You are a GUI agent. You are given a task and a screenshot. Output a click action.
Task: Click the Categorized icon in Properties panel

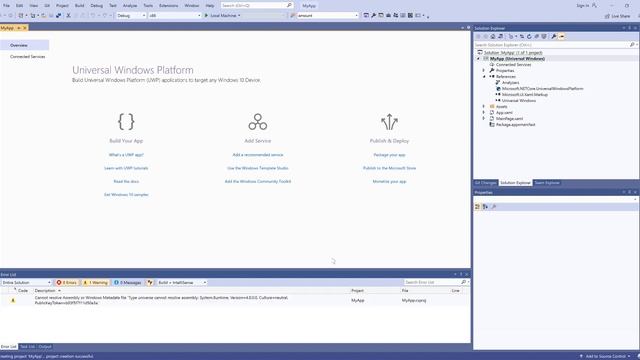click(478, 207)
